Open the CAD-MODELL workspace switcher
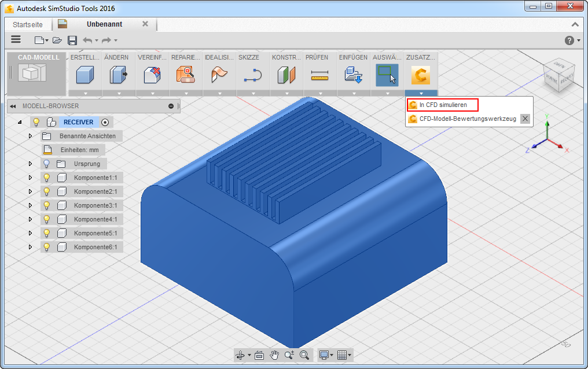The height and width of the screenshot is (369, 588). tap(37, 73)
